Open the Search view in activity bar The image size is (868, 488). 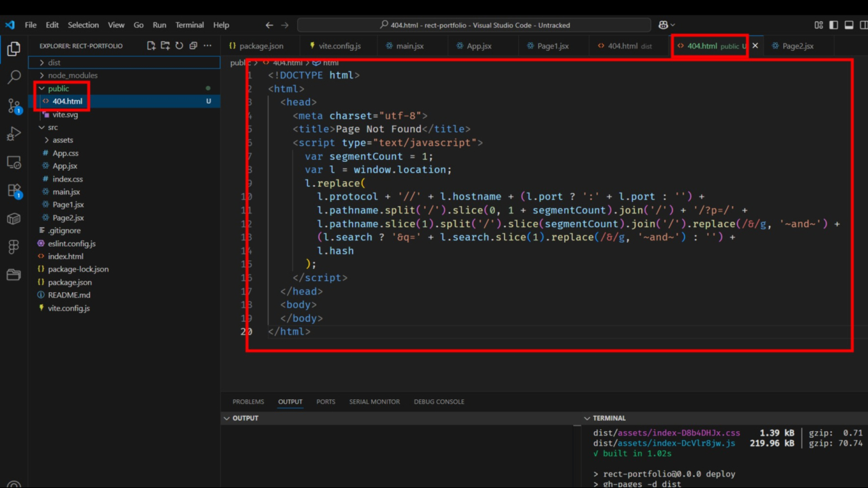[14, 77]
